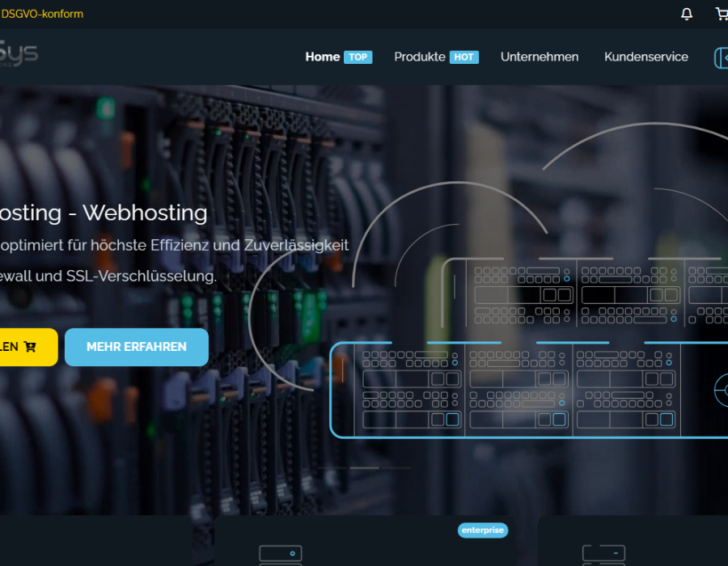
Task: Expand the Unternehmen menu
Action: click(540, 57)
